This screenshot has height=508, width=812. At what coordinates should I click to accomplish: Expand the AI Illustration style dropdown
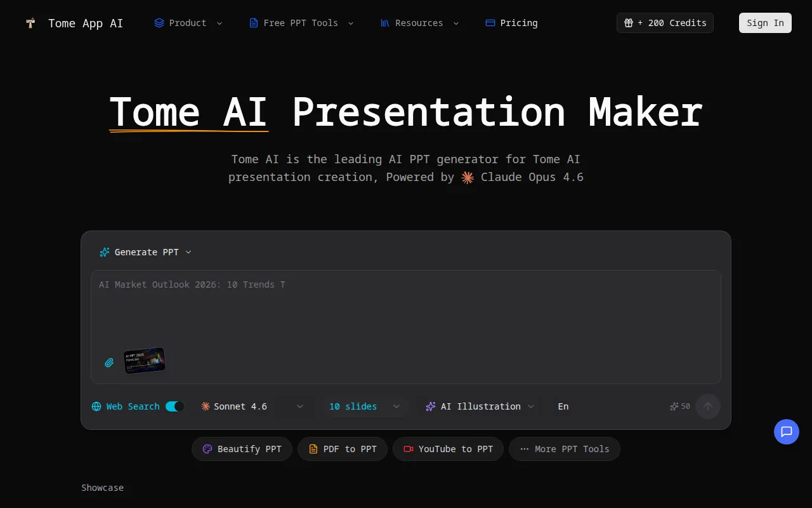pos(532,406)
